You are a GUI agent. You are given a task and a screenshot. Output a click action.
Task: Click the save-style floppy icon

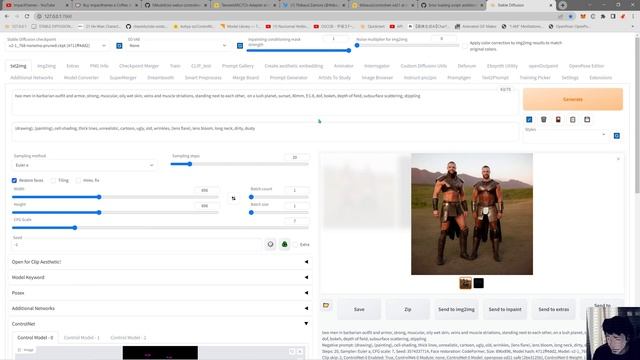pos(587,120)
